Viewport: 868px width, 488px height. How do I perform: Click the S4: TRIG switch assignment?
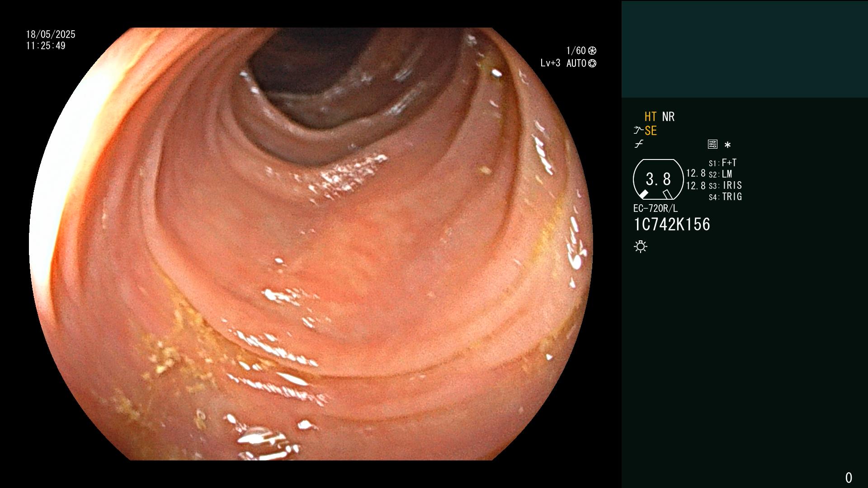pos(725,197)
